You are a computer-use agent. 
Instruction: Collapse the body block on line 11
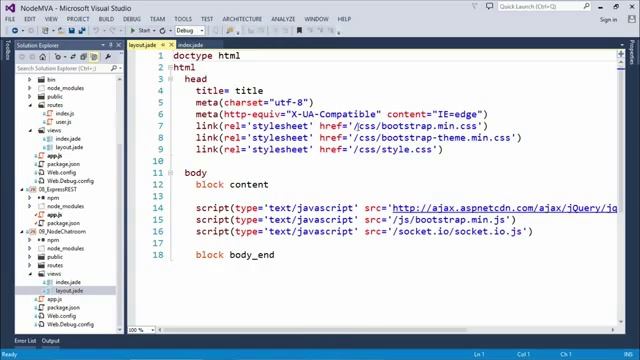(x=171, y=173)
